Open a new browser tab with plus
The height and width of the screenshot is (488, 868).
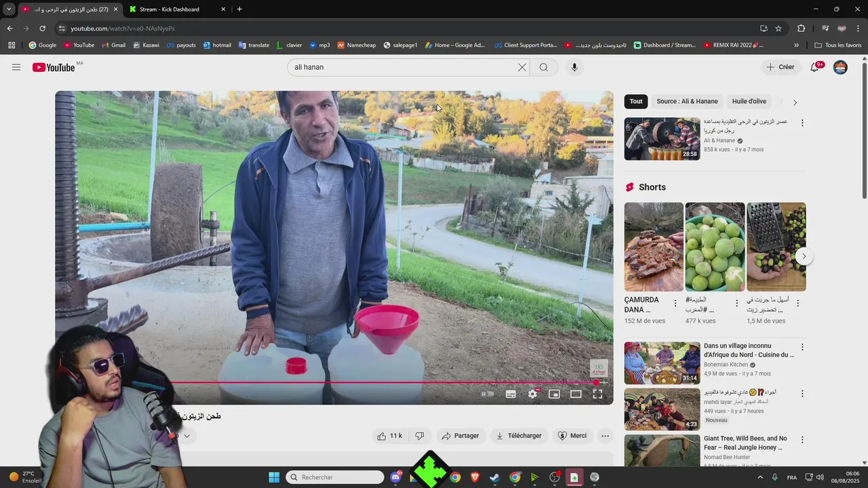point(239,9)
